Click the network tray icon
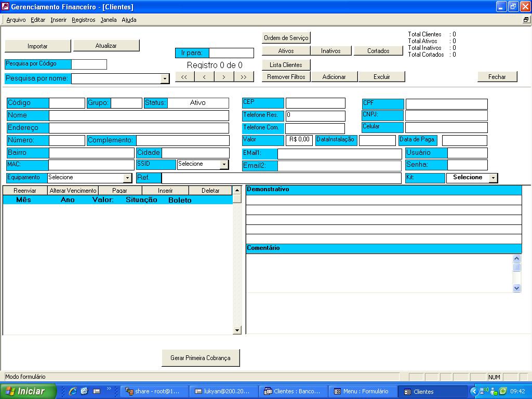Viewport: 532px width, 399px height. pos(484,391)
